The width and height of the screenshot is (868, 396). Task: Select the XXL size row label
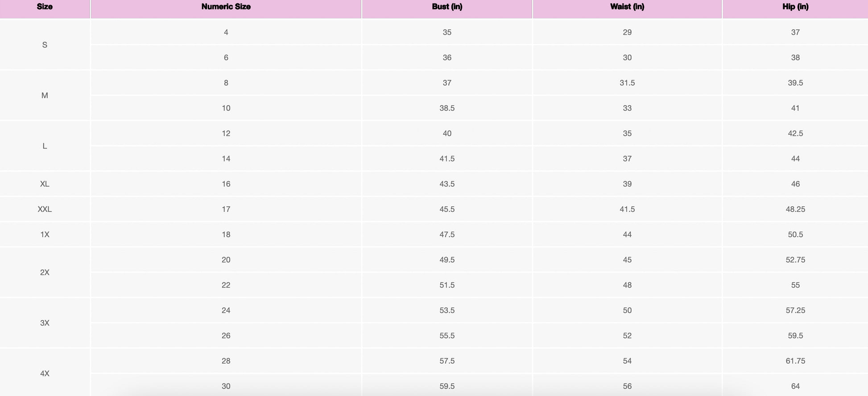pos(45,209)
